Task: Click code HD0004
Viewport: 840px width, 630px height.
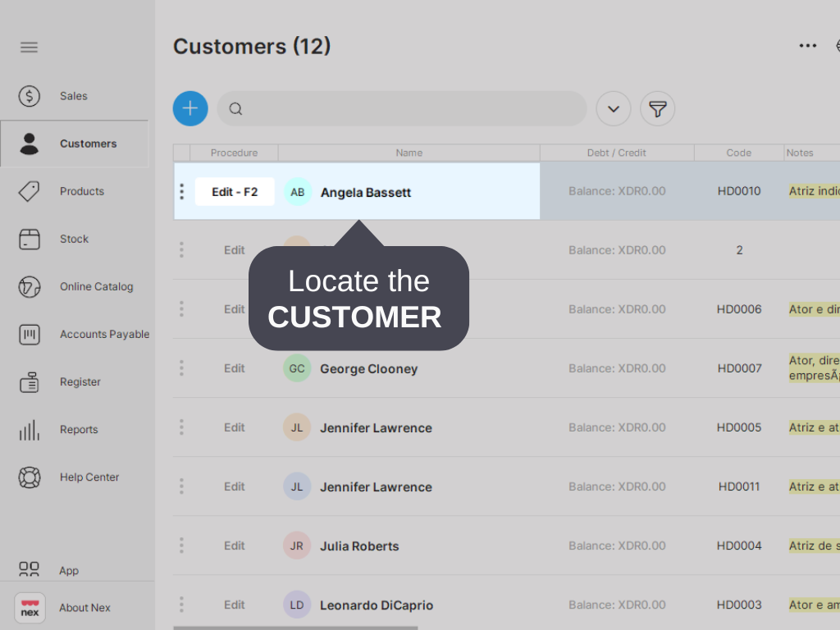Action: [x=739, y=546]
